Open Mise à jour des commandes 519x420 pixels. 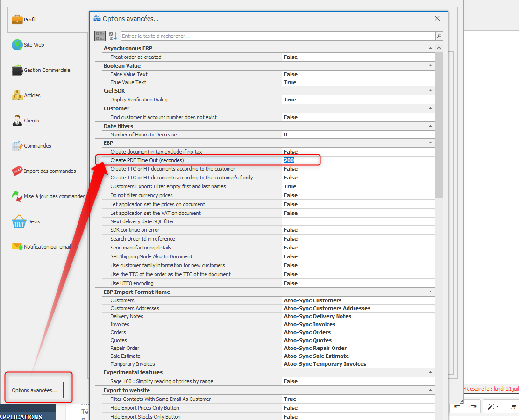[48, 196]
